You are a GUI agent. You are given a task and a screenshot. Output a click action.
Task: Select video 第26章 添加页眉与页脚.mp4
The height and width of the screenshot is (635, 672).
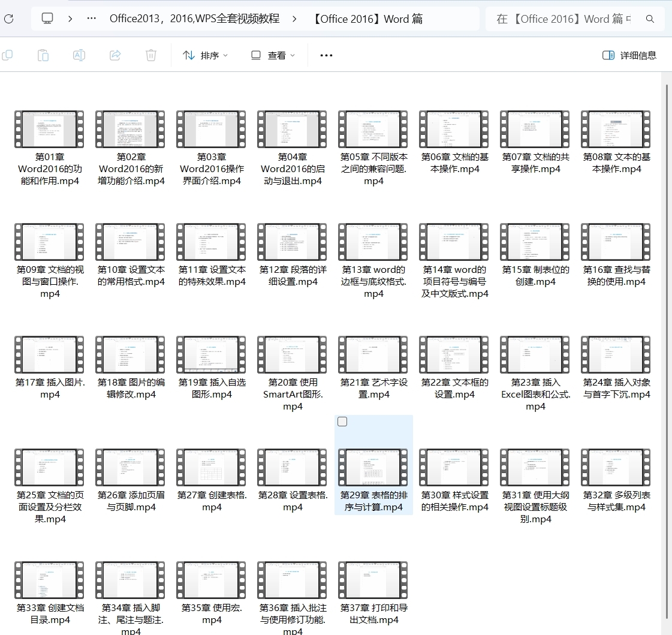pos(131,480)
